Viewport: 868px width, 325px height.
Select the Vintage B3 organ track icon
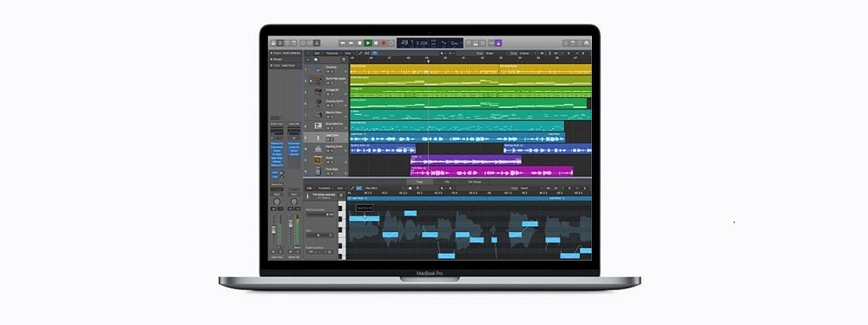318,92
